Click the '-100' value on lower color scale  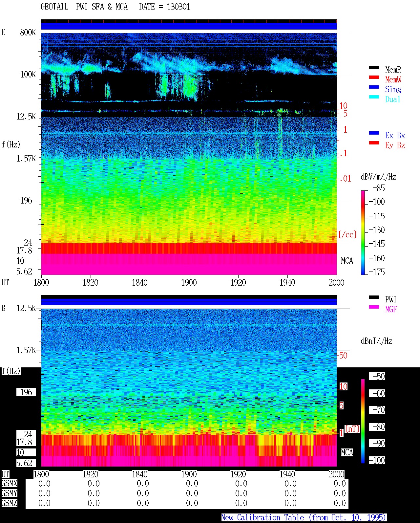pyautogui.click(x=377, y=460)
